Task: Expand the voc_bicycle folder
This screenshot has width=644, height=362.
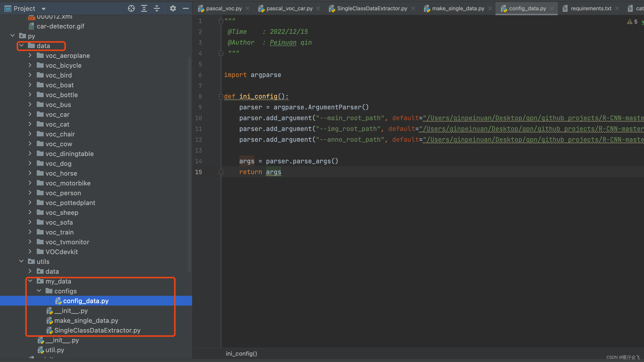Action: tap(30, 65)
